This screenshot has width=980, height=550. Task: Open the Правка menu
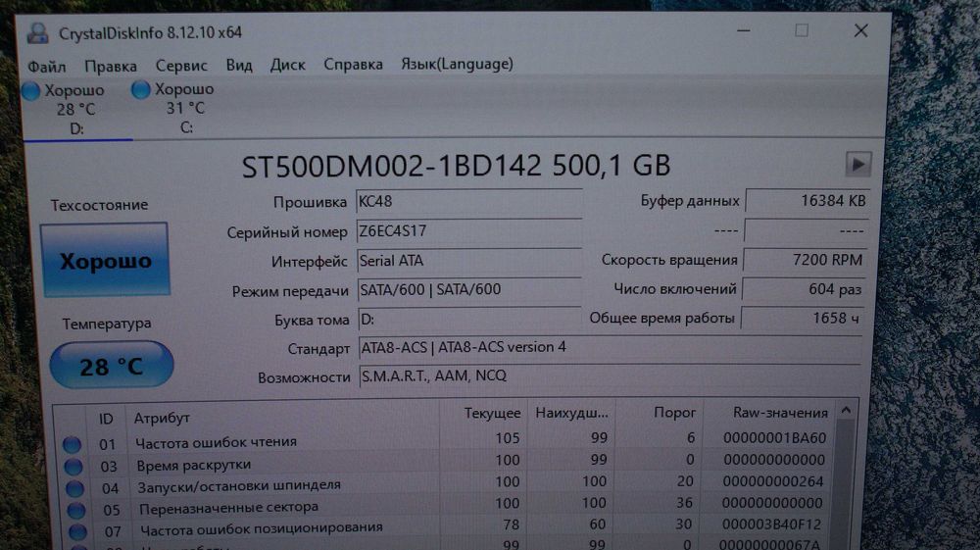coord(111,66)
